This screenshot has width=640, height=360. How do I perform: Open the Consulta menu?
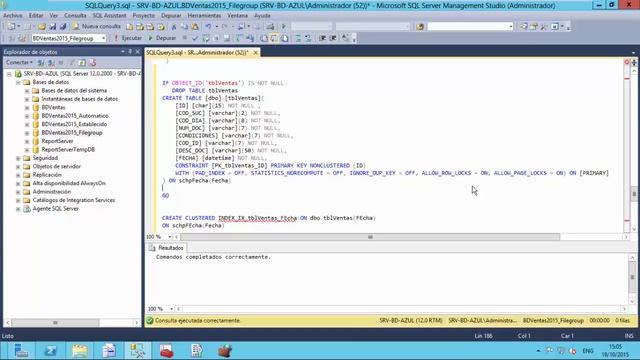pyautogui.click(x=75, y=16)
